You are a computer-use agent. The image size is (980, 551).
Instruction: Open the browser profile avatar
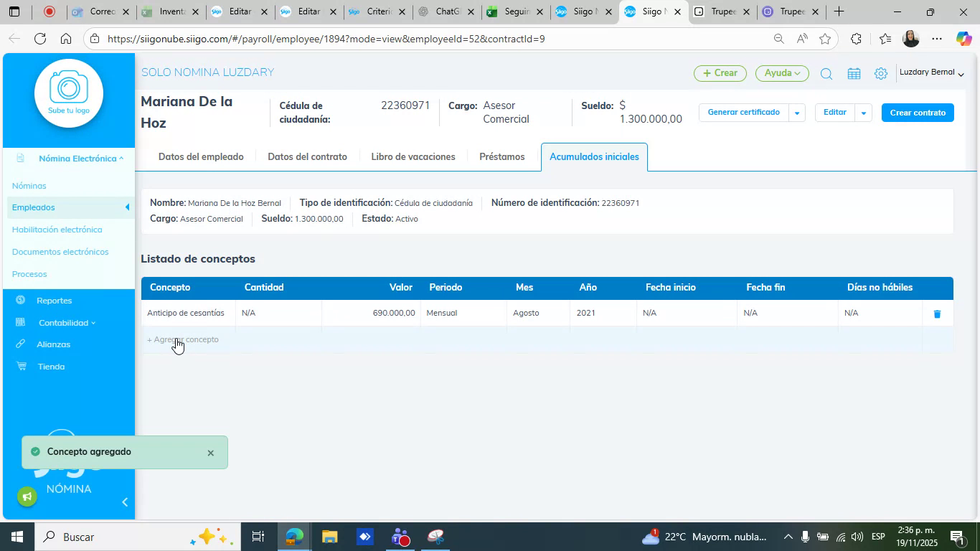coord(910,39)
